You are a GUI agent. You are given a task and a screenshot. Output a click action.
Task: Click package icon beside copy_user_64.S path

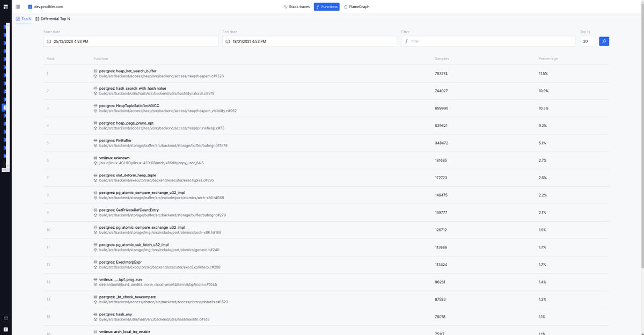pyautogui.click(x=96, y=163)
